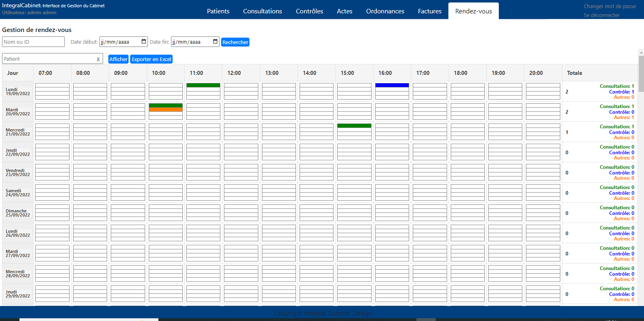Viewport: 644px width, 321px height.
Task: Click 'Consultation: 1' in the Mercredi 21/09 totals
Action: point(617,127)
